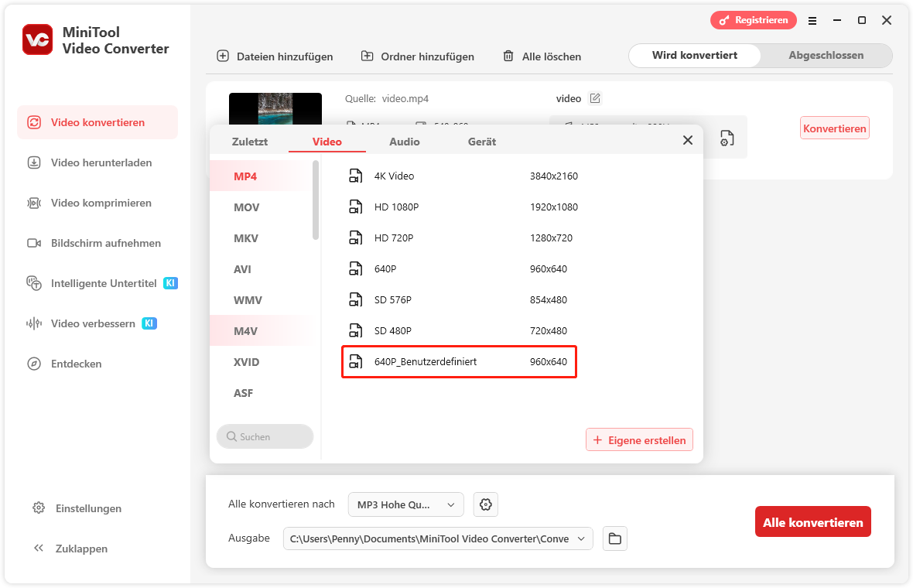Click the Einstellungen gear icon
The image size is (913, 588).
[x=39, y=508]
